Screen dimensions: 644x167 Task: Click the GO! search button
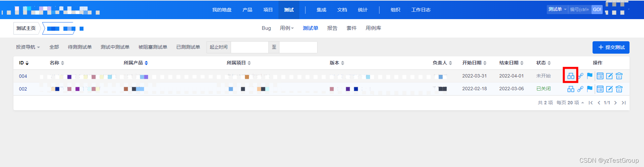597,9
